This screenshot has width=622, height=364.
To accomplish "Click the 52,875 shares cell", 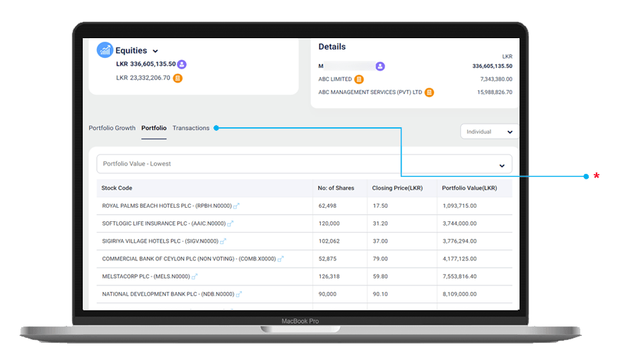I will [327, 259].
